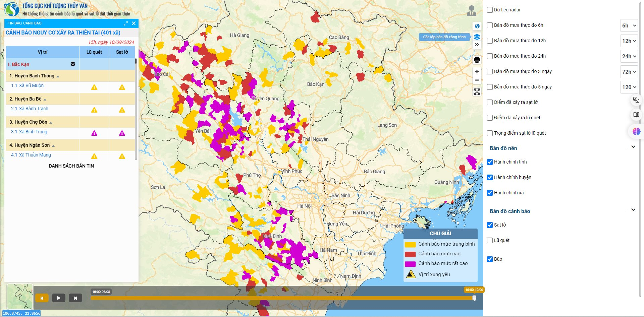Enable the Lũ quét warning layer
The width and height of the screenshot is (644, 317).
490,241
